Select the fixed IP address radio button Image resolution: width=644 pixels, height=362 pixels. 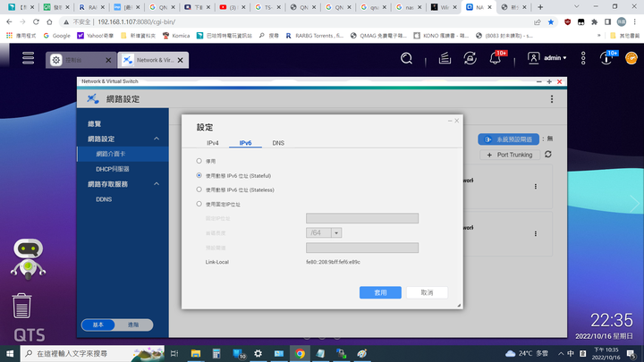(x=199, y=204)
